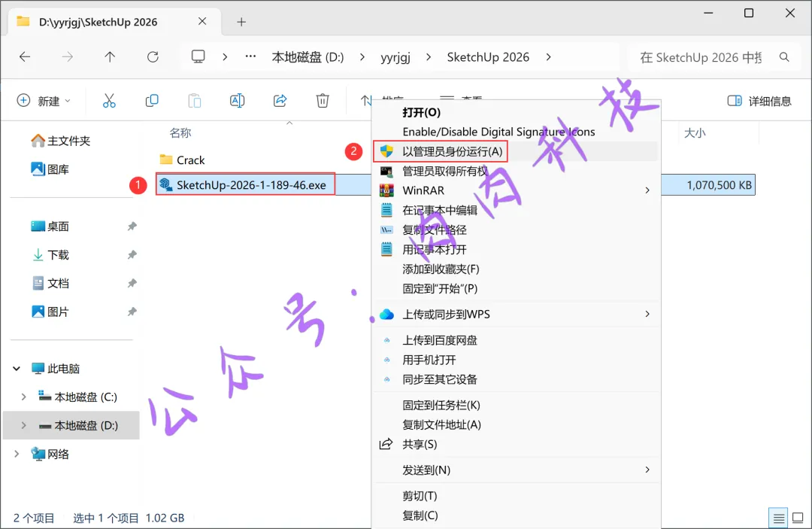Expand 本地磁盘 (D:) tree node

click(23, 425)
